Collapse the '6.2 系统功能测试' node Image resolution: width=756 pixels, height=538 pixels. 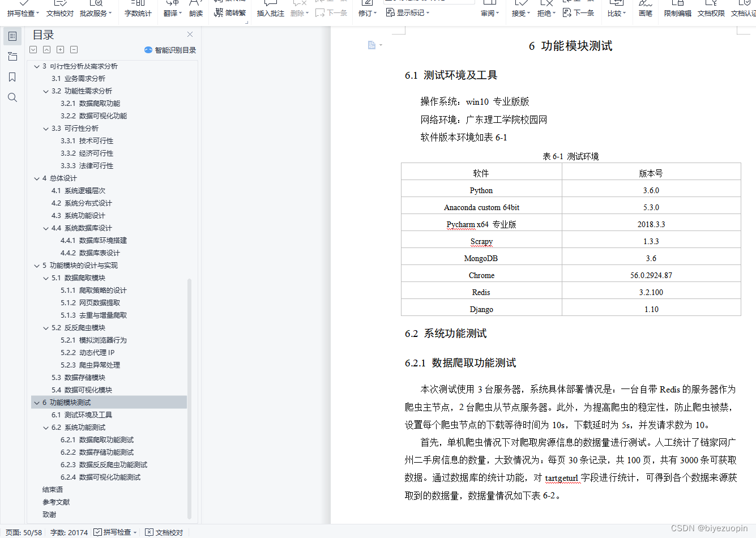point(46,428)
